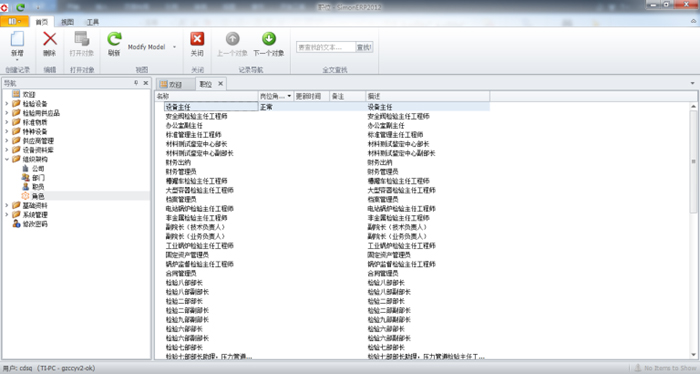Image resolution: width=700 pixels, height=374 pixels.
Task: Expand the 检验设备 tree node arrow
Action: [x=7, y=104]
